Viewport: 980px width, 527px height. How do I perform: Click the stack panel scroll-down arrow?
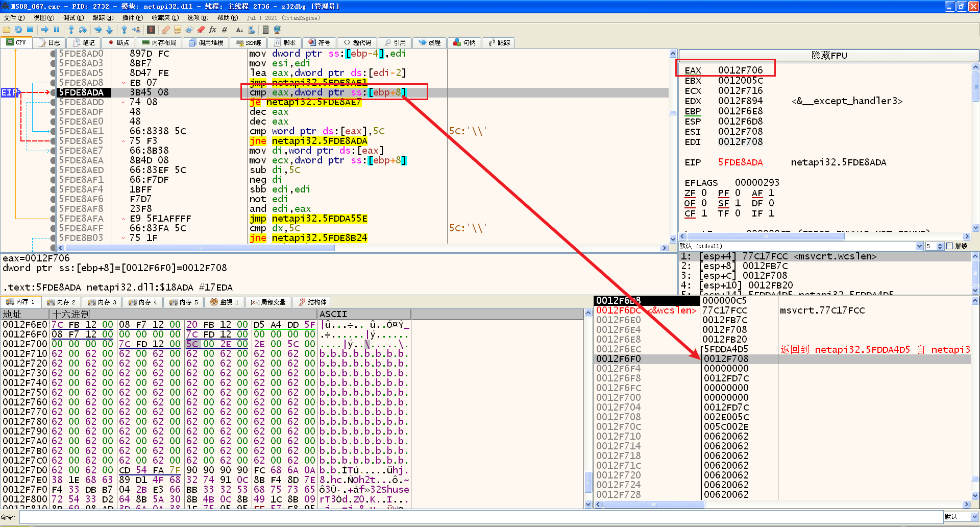[x=975, y=495]
